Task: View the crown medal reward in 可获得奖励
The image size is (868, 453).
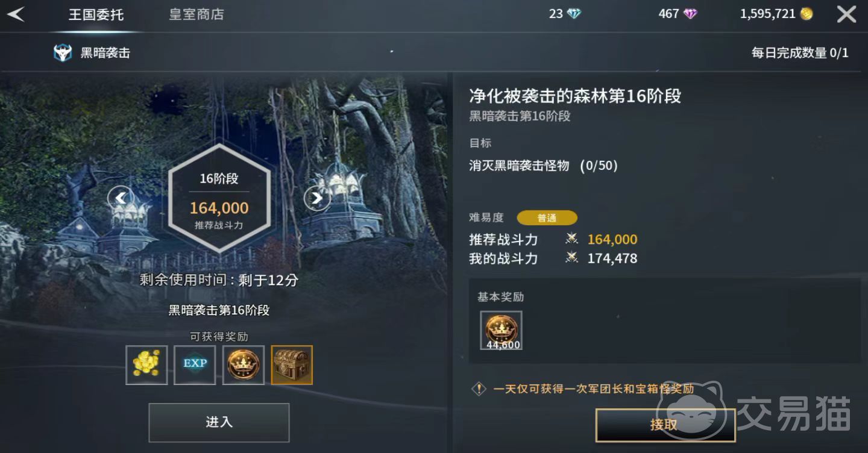Action: [x=244, y=365]
